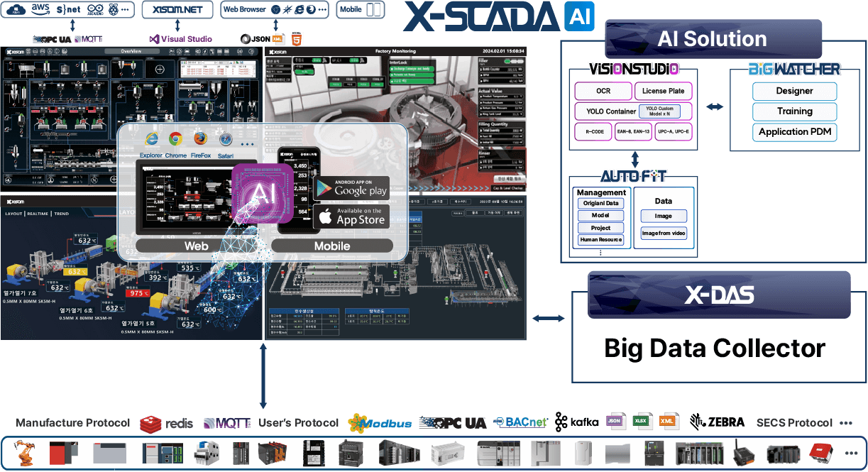
Task: Click the FireFox browser icon
Action: tap(200, 139)
